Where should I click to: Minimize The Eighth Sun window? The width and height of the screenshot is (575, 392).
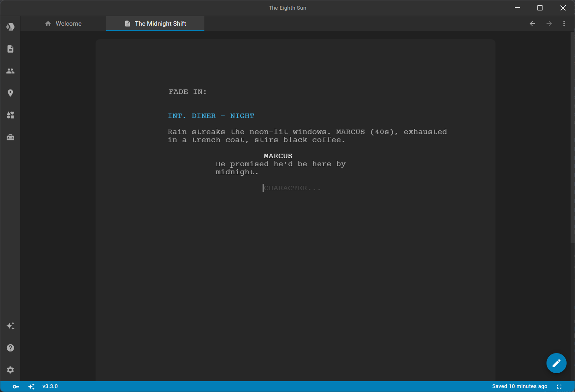[517, 8]
